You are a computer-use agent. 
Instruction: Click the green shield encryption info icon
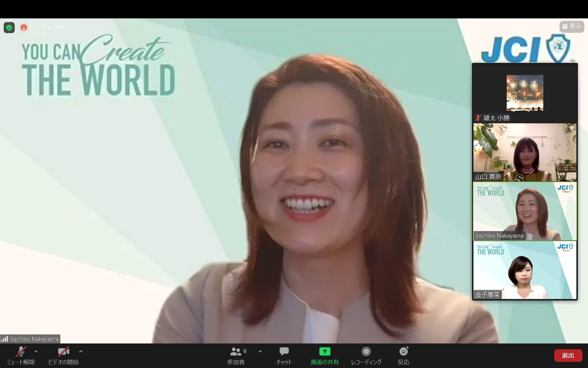click(9, 28)
